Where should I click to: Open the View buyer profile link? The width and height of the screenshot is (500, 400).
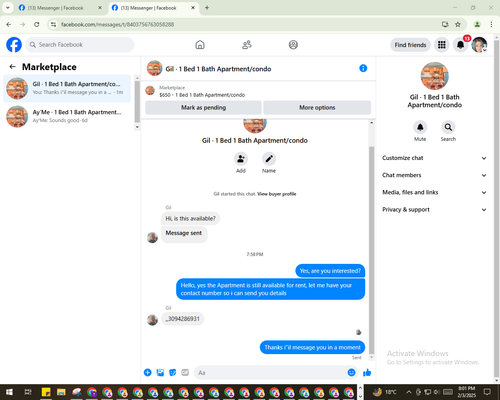277,194
